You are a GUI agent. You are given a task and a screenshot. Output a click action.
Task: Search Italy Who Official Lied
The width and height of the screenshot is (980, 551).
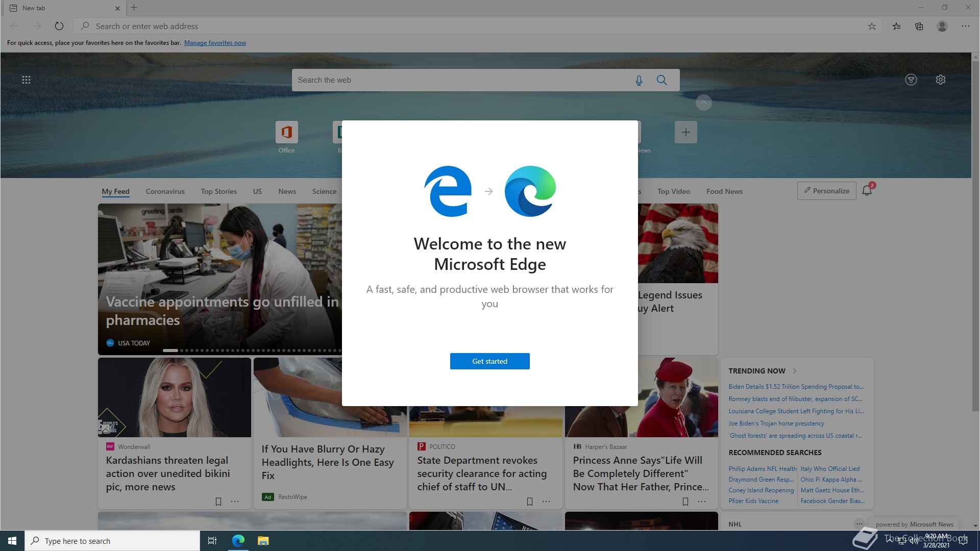(x=830, y=469)
